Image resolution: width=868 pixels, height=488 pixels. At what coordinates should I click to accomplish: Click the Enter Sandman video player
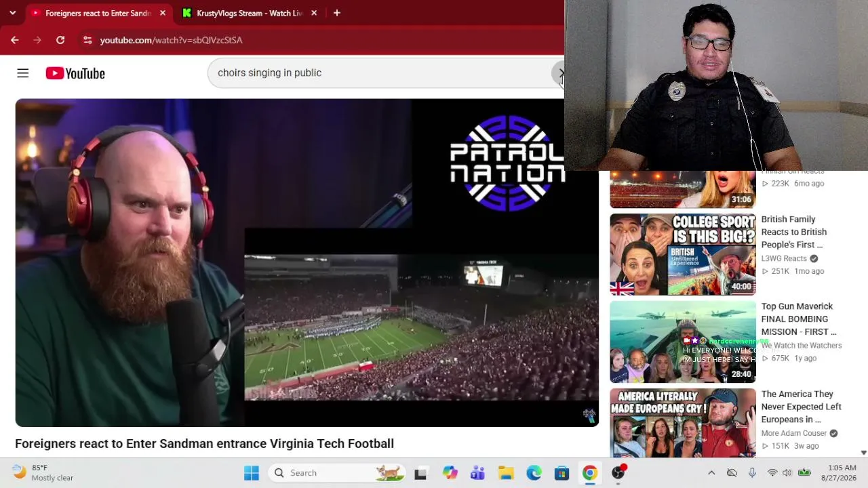307,262
